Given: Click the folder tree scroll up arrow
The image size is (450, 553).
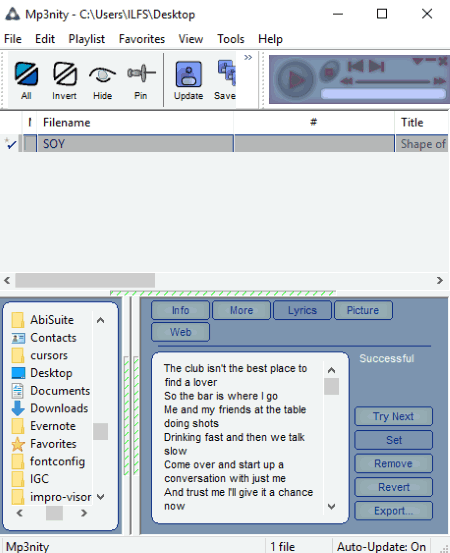Looking at the screenshot, I should tap(101, 320).
